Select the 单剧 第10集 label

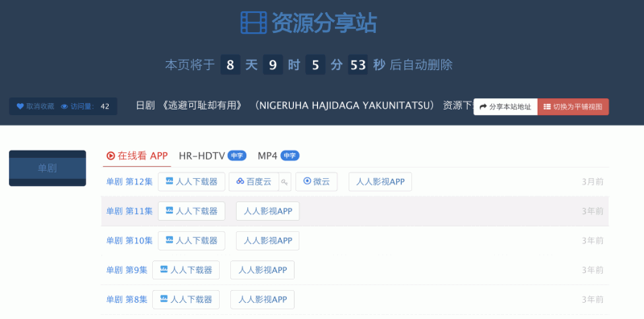pos(130,241)
